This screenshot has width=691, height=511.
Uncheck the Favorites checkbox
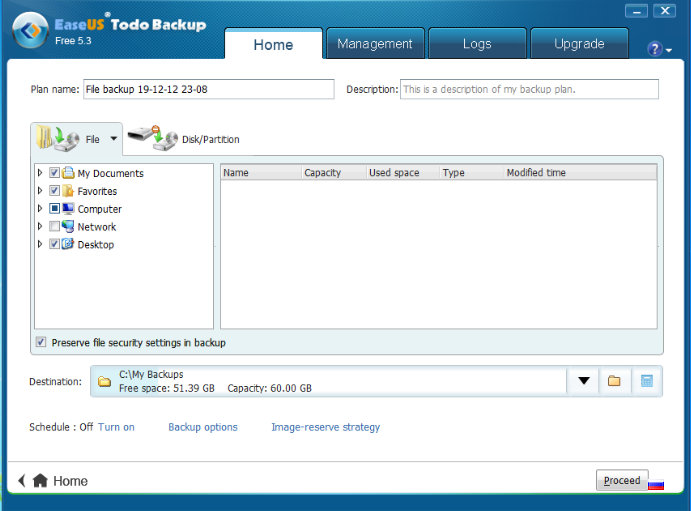(54, 190)
